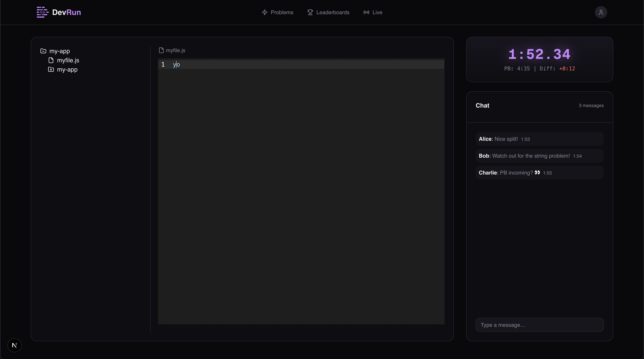Viewport: 644px width, 359px height.
Task: Click the eyes emoji in Charlie's message
Action: (537, 172)
